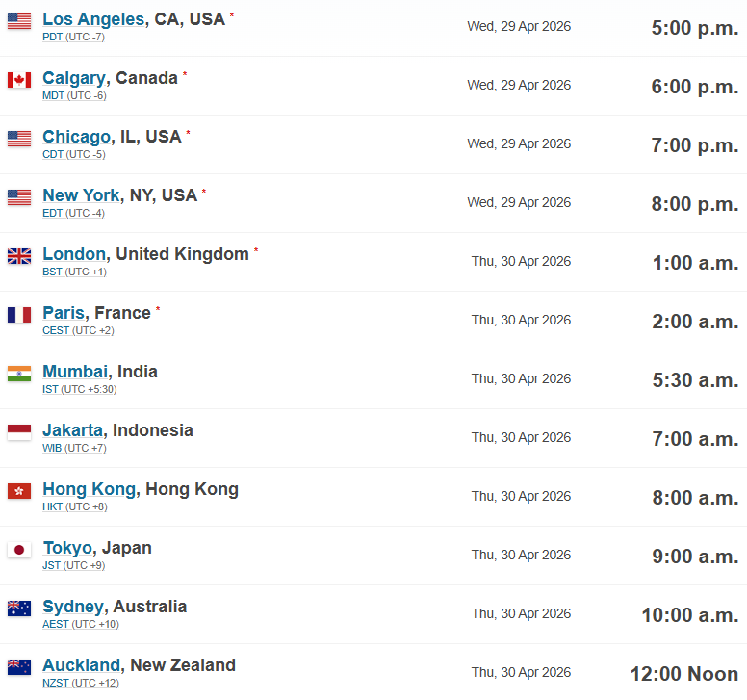Open the BST (UTC +1) time zone link
The width and height of the screenshot is (747, 700).
[x=74, y=272]
